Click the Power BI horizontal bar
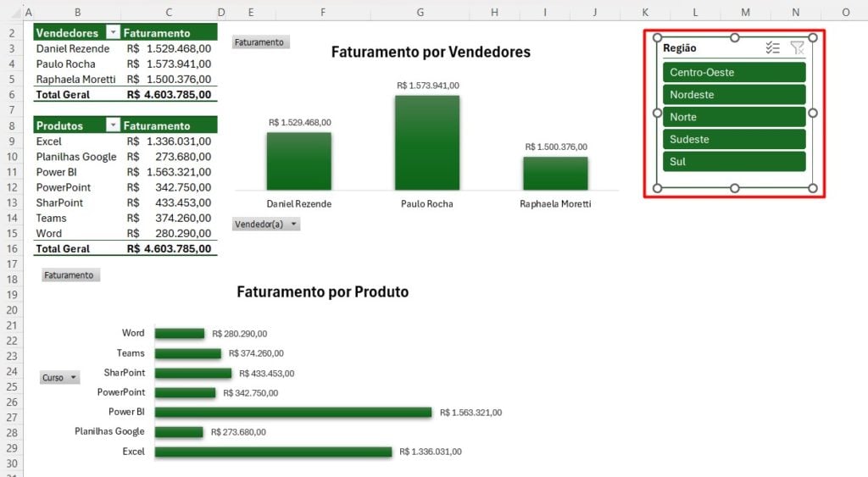 coord(293,413)
